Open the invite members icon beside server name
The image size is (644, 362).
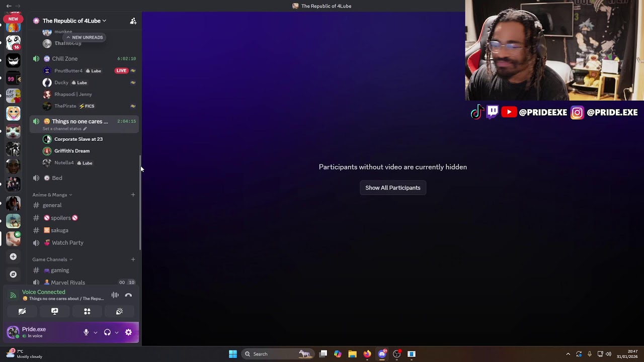133,21
